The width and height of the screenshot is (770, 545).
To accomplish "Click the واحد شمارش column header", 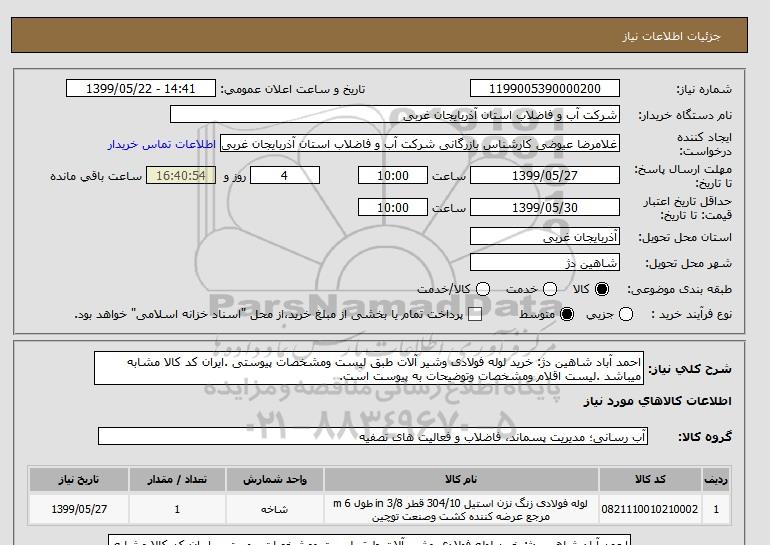I will pos(275,480).
